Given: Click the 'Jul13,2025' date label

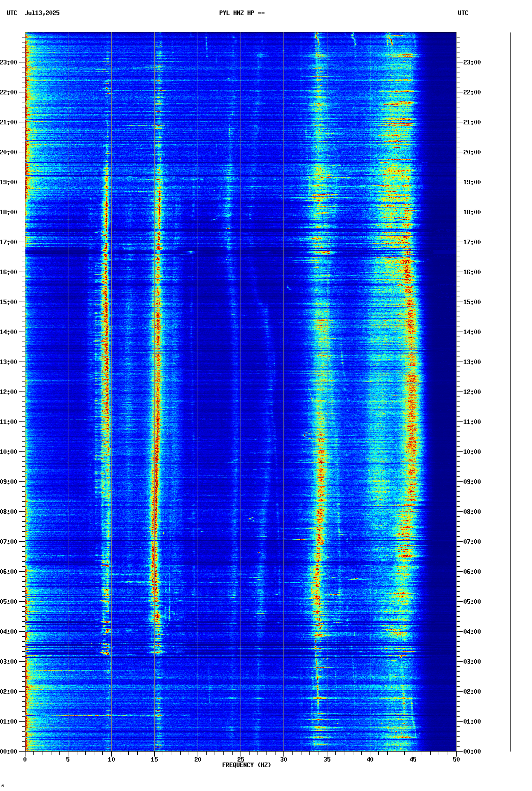Looking at the screenshot, I should [x=42, y=13].
